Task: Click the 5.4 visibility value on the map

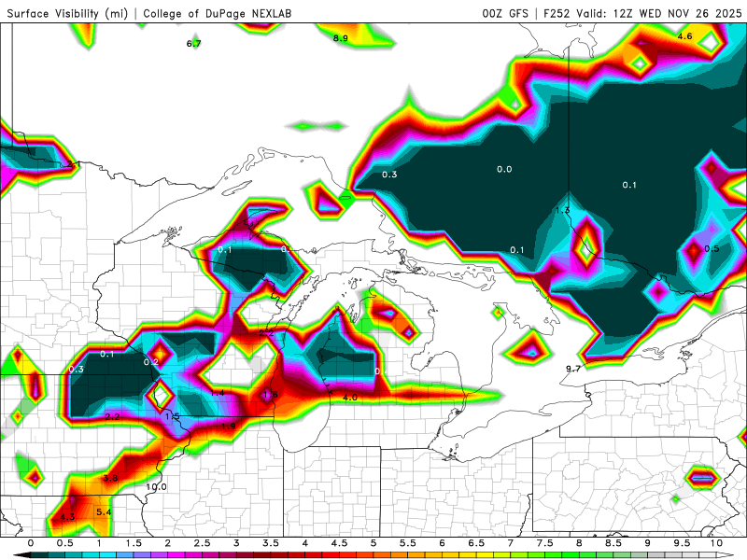Action: tap(104, 511)
